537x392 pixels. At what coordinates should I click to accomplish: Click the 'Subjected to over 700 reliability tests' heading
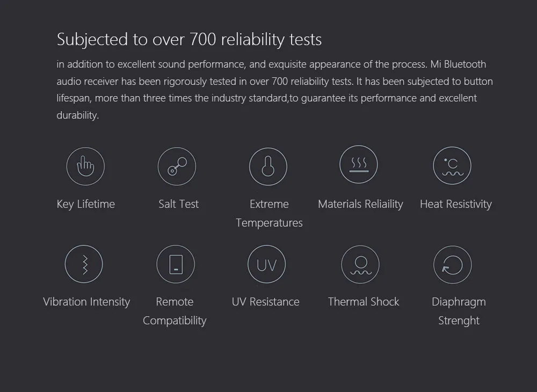tap(189, 39)
